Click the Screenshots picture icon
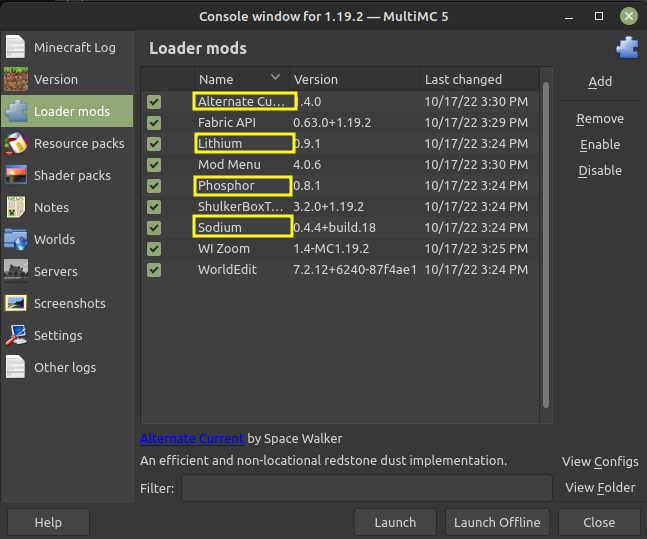The height and width of the screenshot is (539, 647). [x=16, y=303]
